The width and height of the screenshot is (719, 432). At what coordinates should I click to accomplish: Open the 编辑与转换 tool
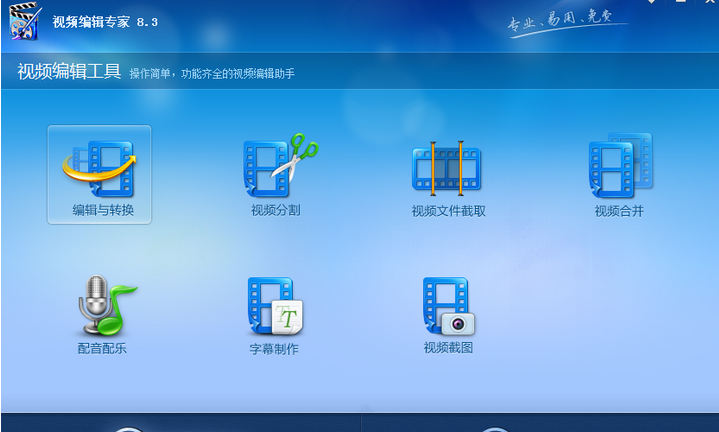pyautogui.click(x=99, y=175)
